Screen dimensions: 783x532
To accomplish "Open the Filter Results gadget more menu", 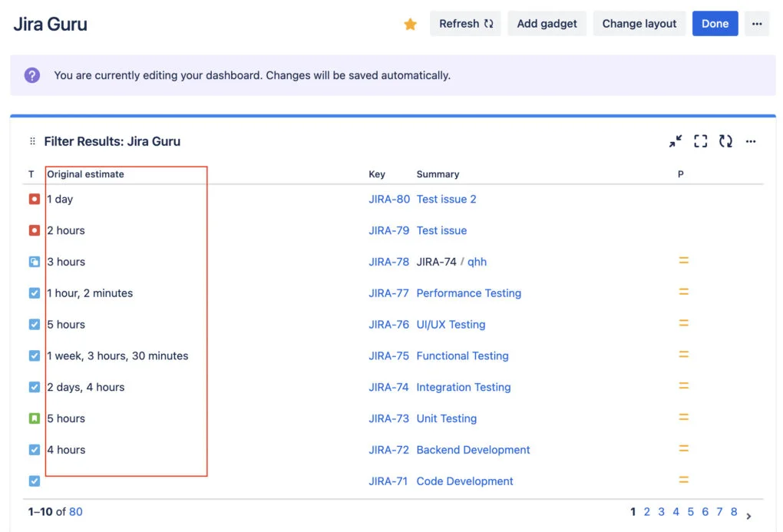I will click(x=751, y=141).
